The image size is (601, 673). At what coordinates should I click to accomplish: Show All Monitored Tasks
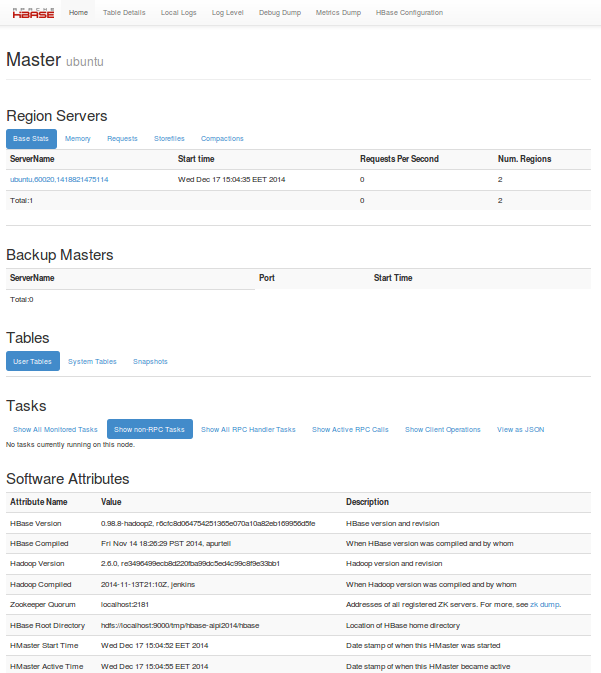[55, 429]
